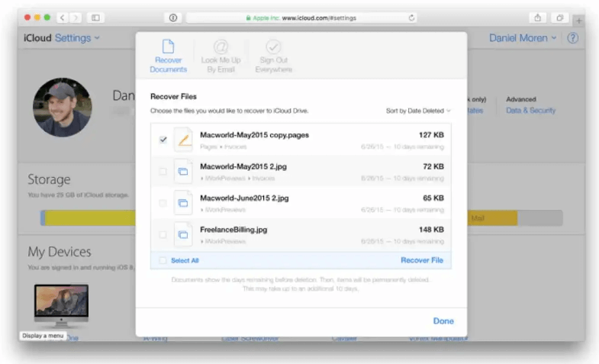
Task: Click the extension icon left of address bar
Action: (173, 18)
